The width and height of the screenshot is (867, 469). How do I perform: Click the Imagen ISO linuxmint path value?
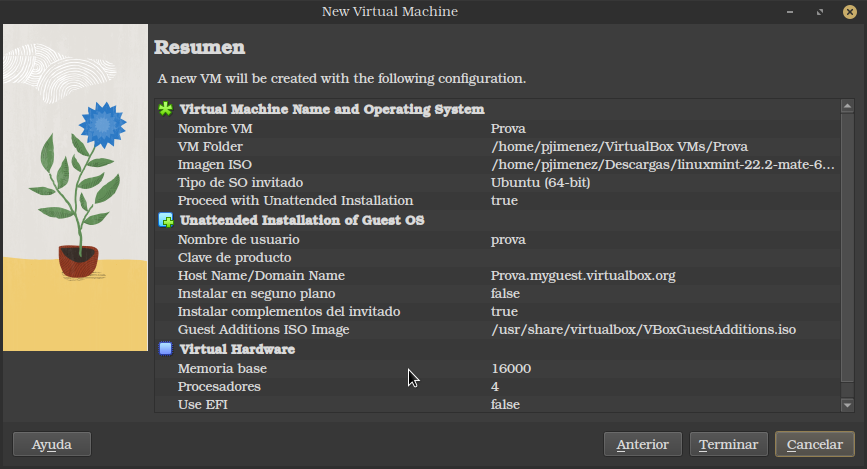[662, 165]
